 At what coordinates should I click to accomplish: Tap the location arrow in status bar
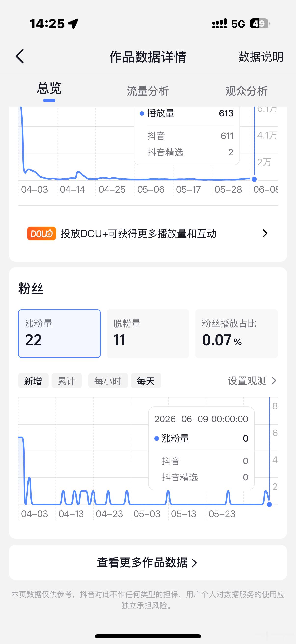click(73, 24)
